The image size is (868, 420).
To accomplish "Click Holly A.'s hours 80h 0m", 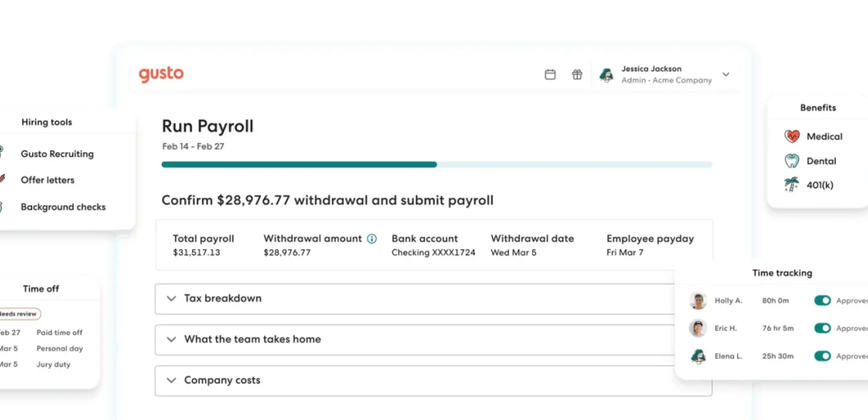I will click(x=776, y=301).
